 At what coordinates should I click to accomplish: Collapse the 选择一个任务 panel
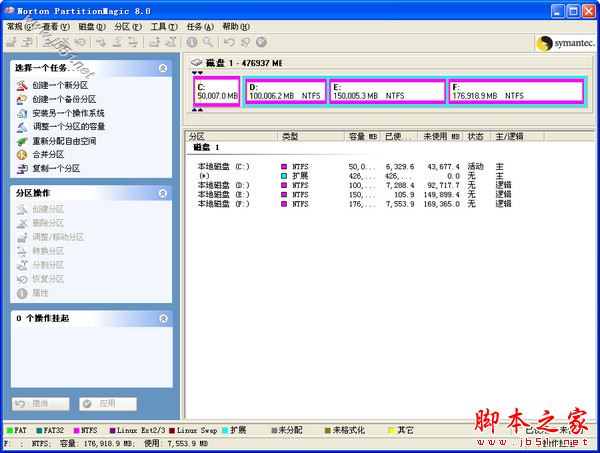[163, 68]
